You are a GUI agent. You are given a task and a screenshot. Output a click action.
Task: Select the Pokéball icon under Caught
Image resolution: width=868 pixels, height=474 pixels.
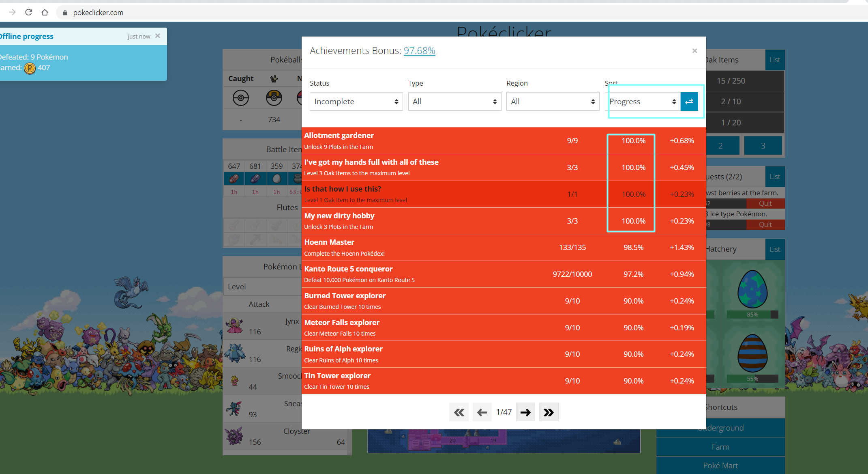[x=240, y=98]
